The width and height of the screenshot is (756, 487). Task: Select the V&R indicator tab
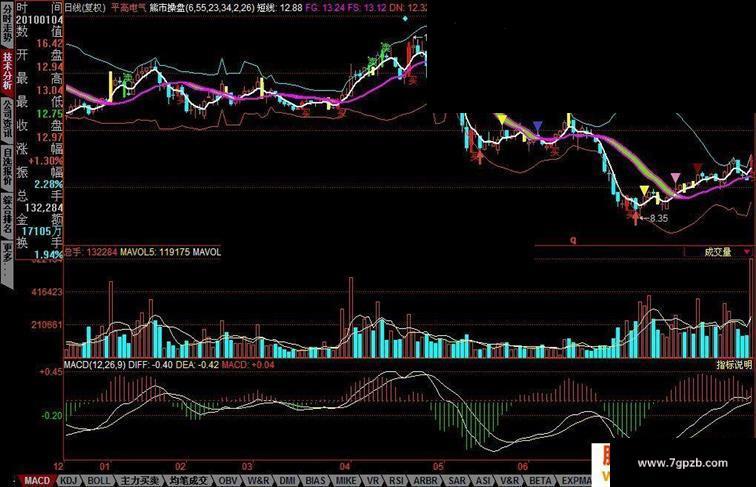pyautogui.click(x=510, y=481)
